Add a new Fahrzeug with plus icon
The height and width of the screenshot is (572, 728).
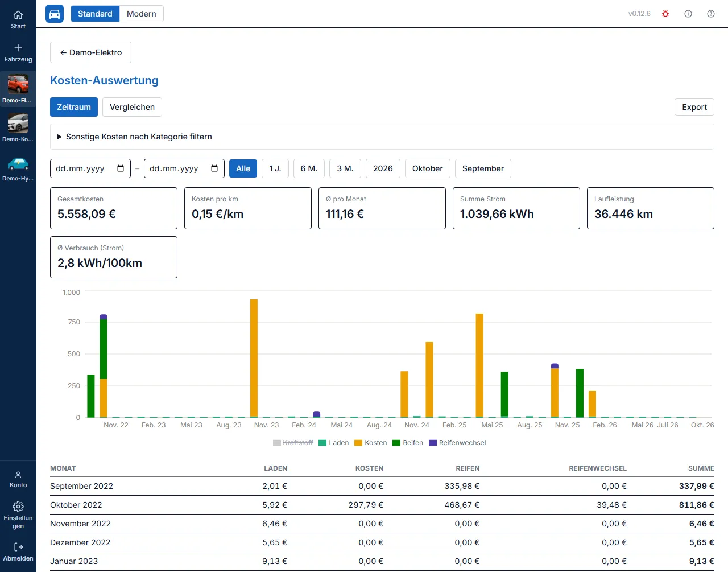[x=18, y=48]
